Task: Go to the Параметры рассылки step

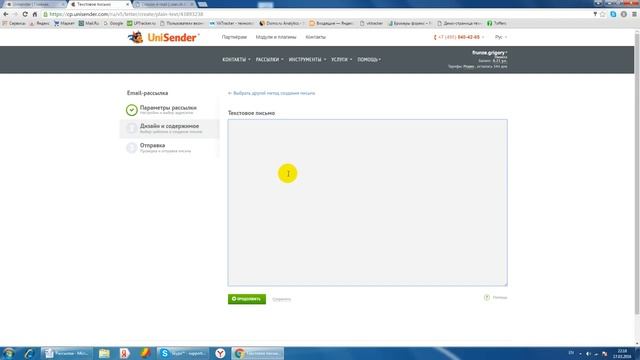Action: (168, 109)
